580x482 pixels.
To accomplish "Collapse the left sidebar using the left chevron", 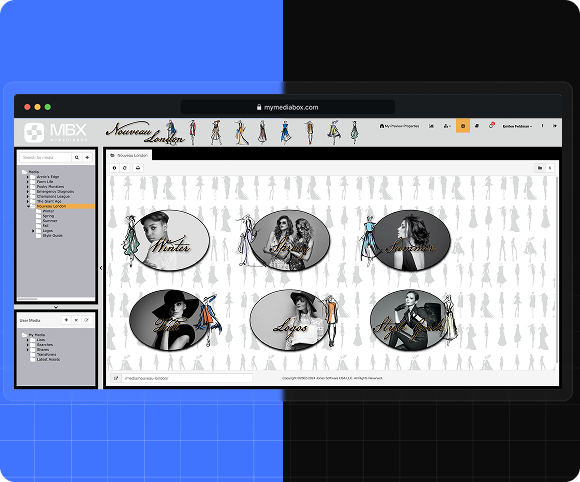I will click(101, 268).
